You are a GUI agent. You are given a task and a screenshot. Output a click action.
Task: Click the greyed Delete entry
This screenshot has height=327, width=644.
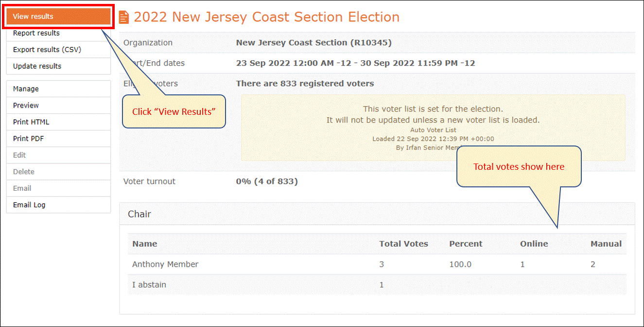[x=58, y=172]
